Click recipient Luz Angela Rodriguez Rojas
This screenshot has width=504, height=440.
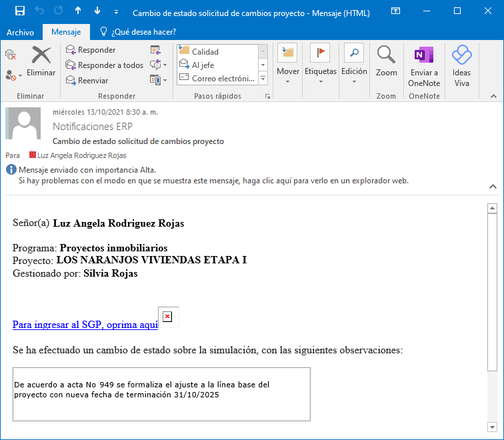[x=81, y=155]
